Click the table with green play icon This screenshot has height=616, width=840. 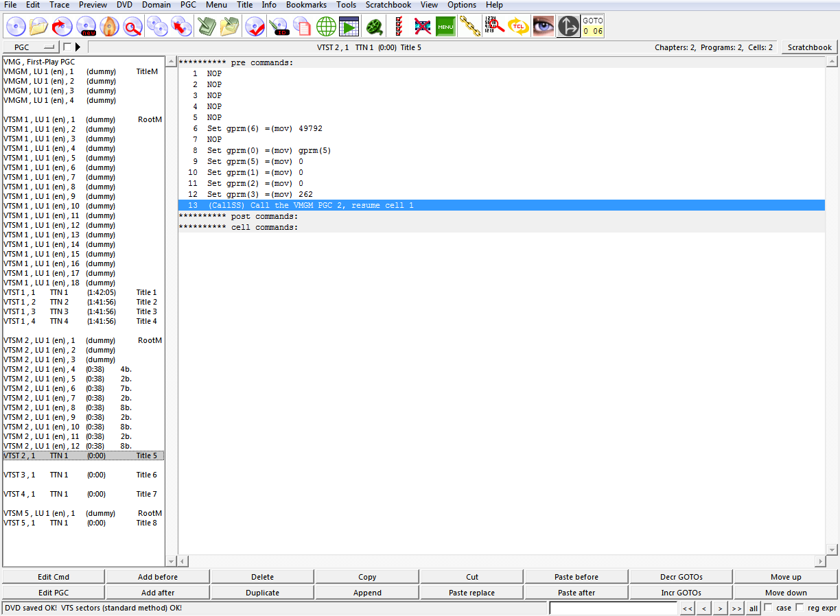(349, 26)
